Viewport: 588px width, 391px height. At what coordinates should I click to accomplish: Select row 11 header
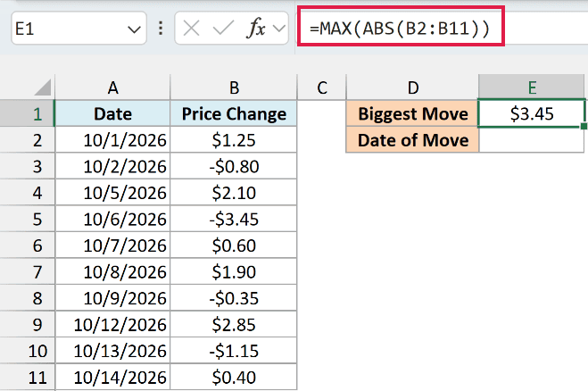[27, 377]
